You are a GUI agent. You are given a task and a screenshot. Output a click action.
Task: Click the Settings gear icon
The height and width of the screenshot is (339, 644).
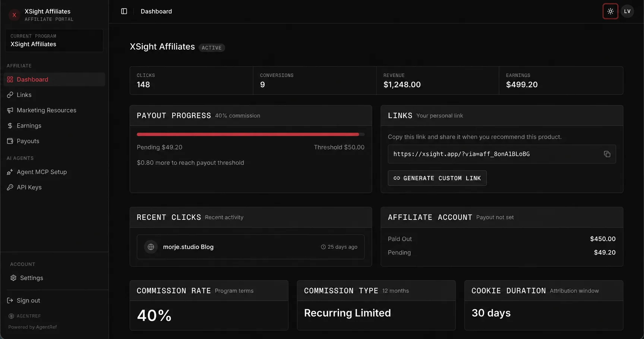point(13,278)
